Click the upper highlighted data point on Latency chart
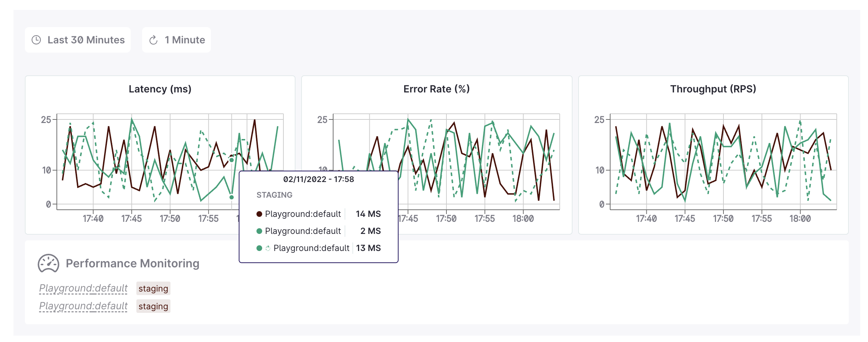868x342 pixels. 232,160
